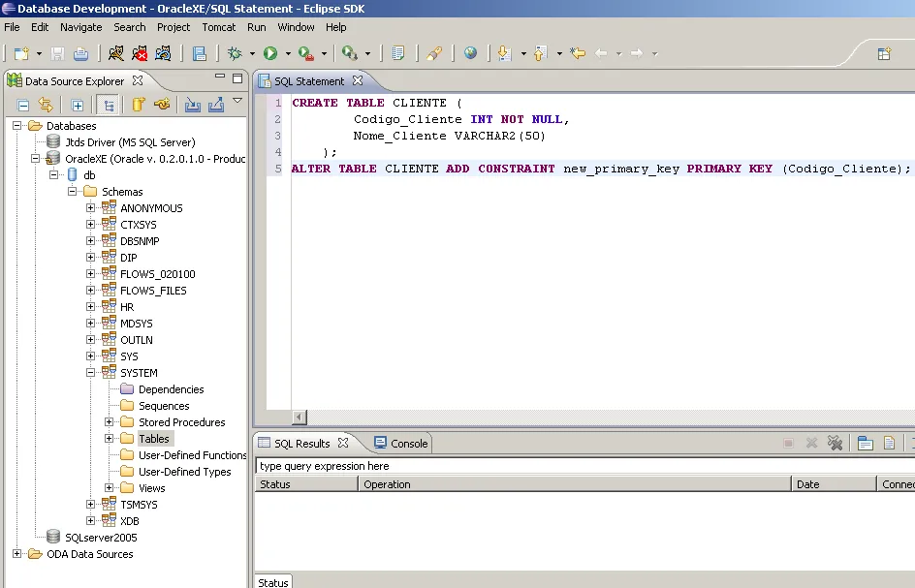Open the web browser globe icon

470,53
